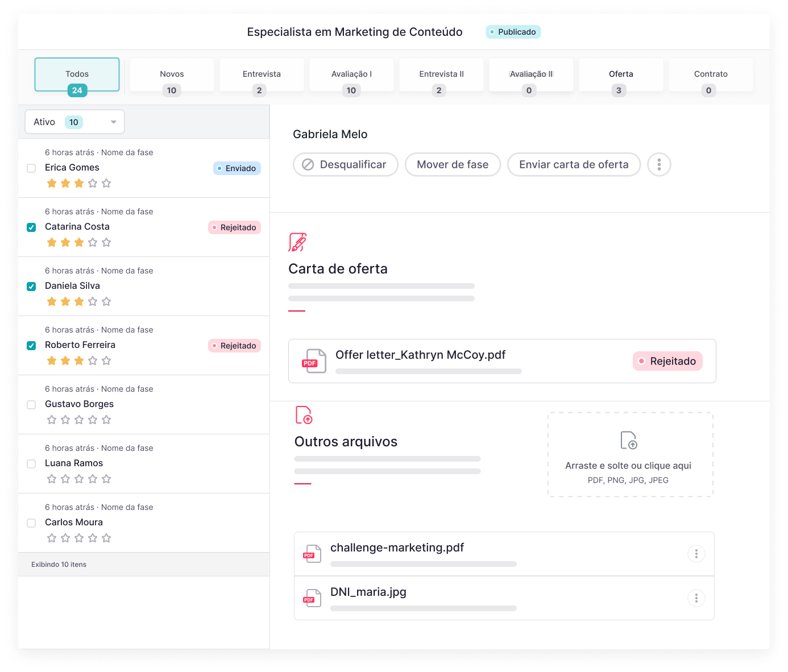Open the Entrevista II tab

pyautogui.click(x=441, y=74)
